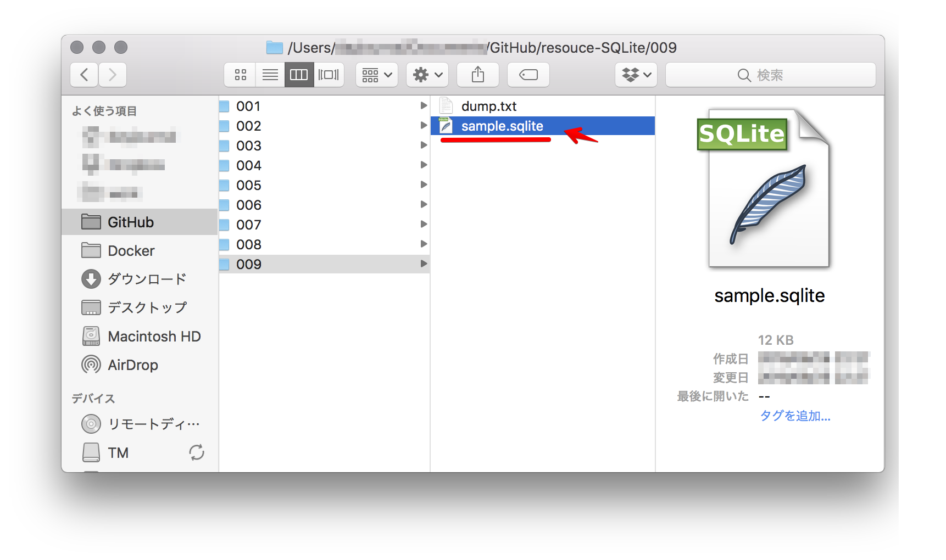Screen dimensions: 946x560
Task: Click the GitHub folder icon in sidebar
Action: pos(91,222)
